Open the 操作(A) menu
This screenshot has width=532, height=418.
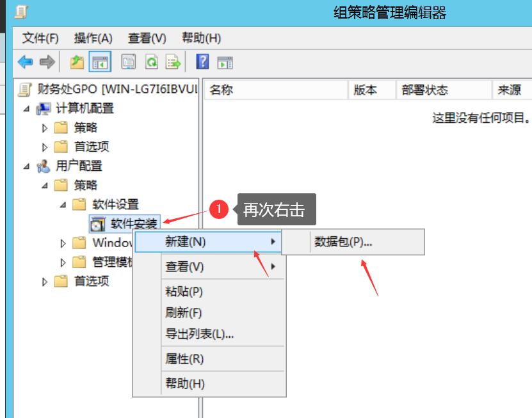tap(93, 38)
